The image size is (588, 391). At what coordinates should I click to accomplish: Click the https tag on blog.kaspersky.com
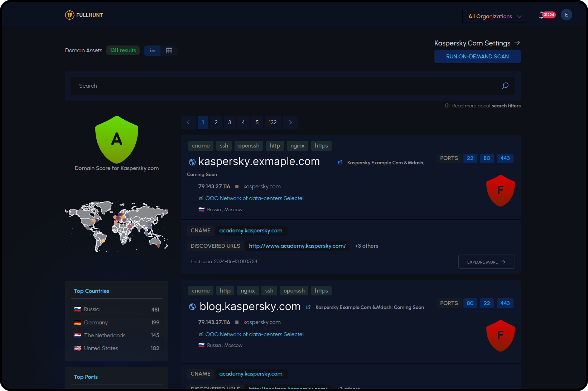321,291
